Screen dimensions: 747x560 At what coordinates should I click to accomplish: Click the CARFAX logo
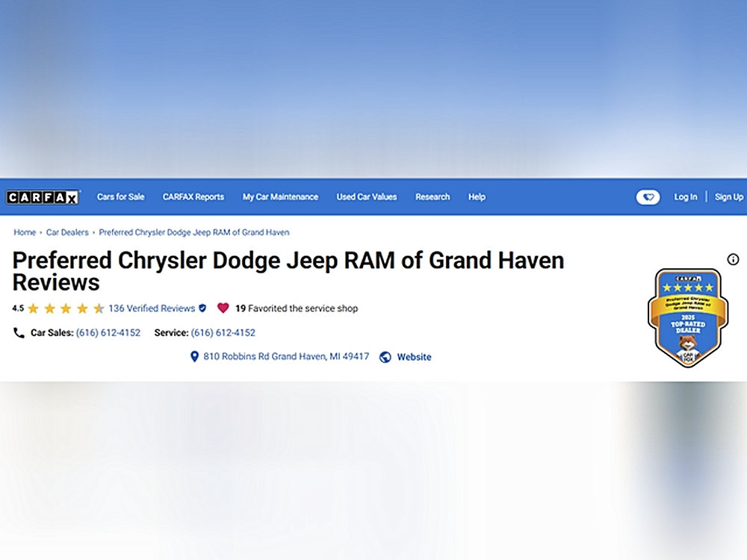coord(43,197)
